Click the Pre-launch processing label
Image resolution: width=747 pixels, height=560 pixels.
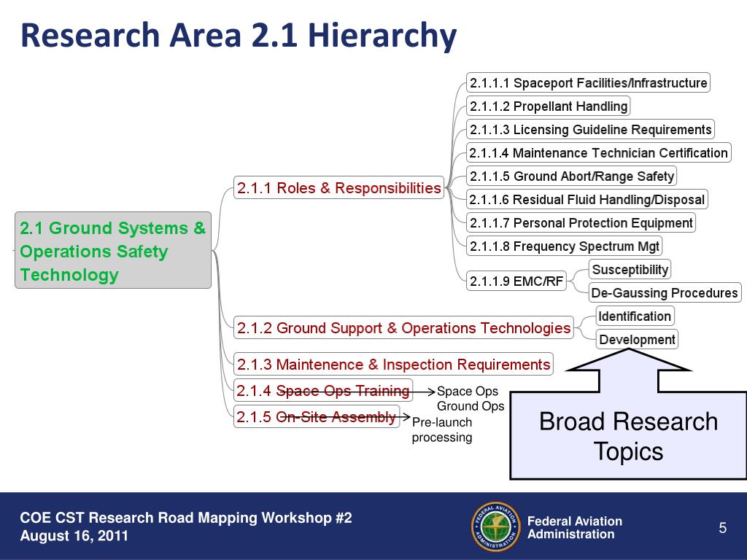441,429
